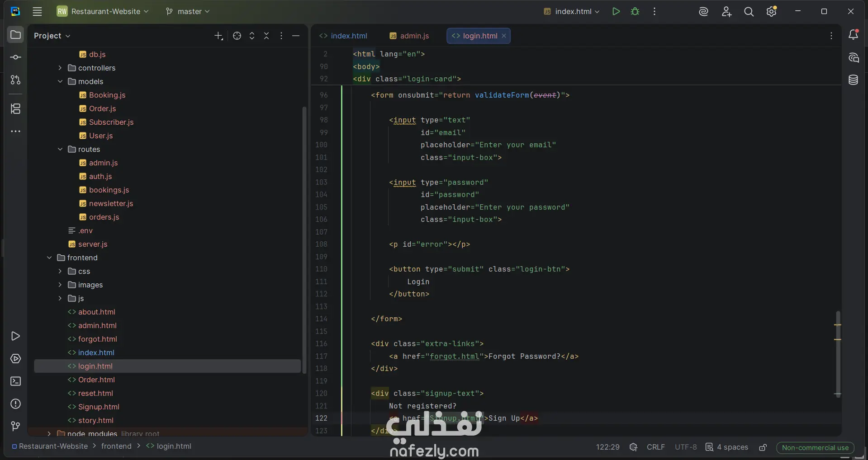Image resolution: width=868 pixels, height=460 pixels.
Task: Open the Run tool window
Action: [15, 336]
